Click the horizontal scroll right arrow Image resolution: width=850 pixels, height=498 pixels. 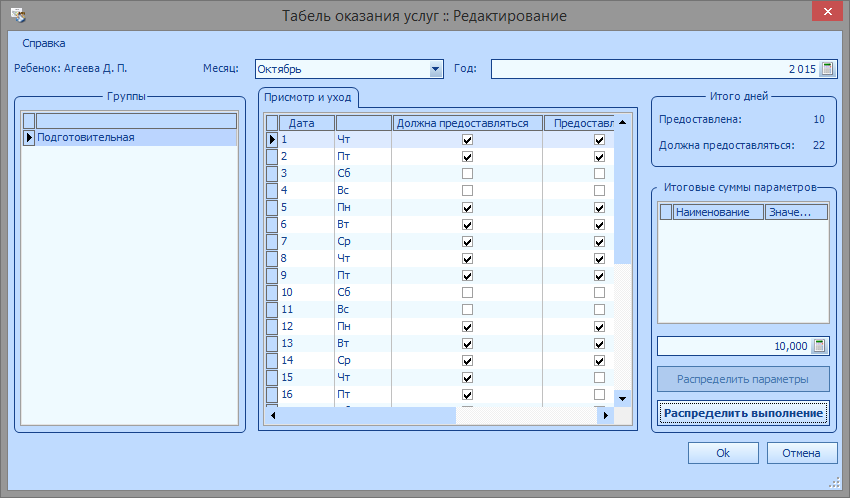606,416
